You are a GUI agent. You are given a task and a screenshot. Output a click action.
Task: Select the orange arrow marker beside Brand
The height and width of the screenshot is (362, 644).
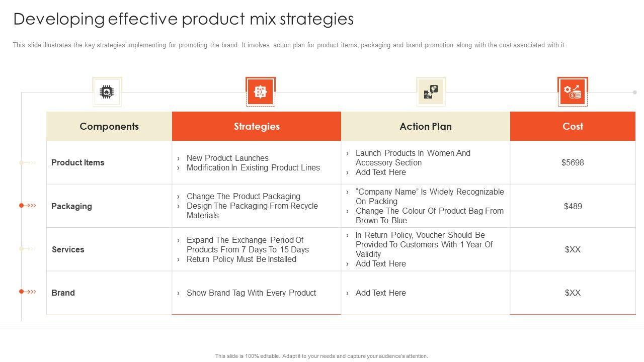tap(28, 292)
